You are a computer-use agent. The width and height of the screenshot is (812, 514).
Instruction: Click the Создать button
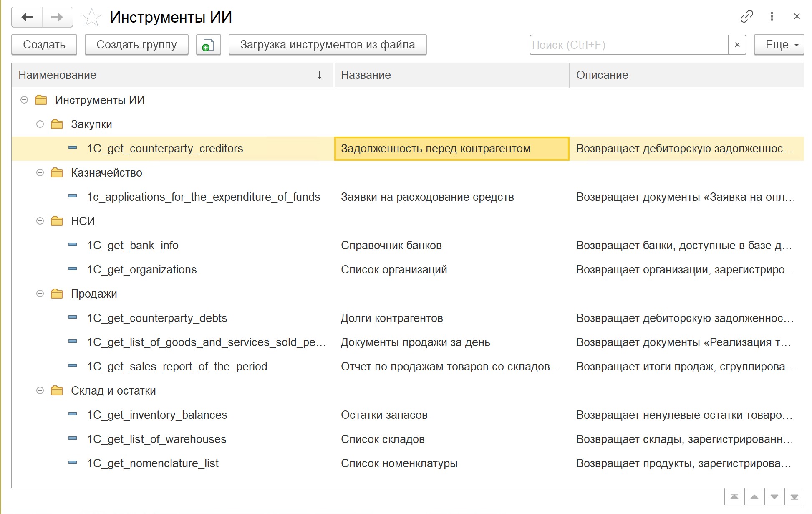[44, 45]
